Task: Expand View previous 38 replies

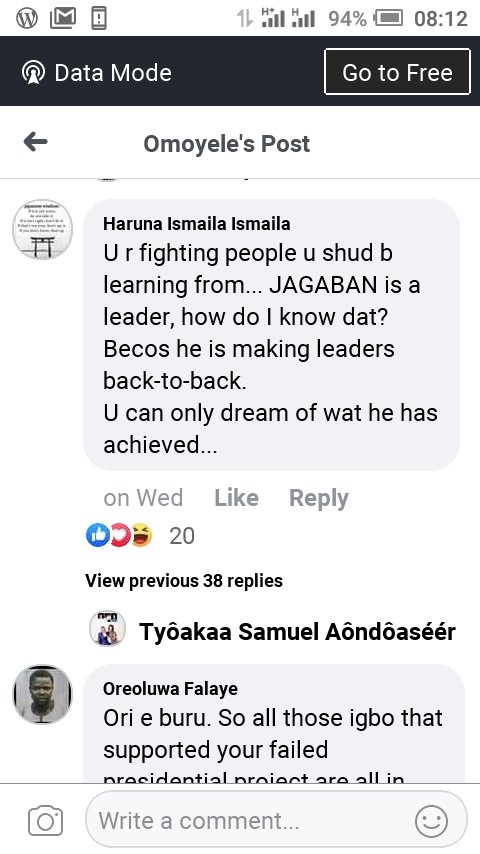Action: [x=184, y=581]
